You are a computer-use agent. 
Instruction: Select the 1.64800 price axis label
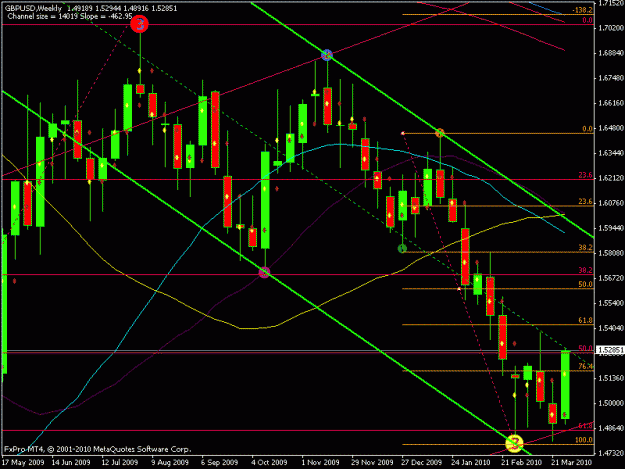point(611,128)
